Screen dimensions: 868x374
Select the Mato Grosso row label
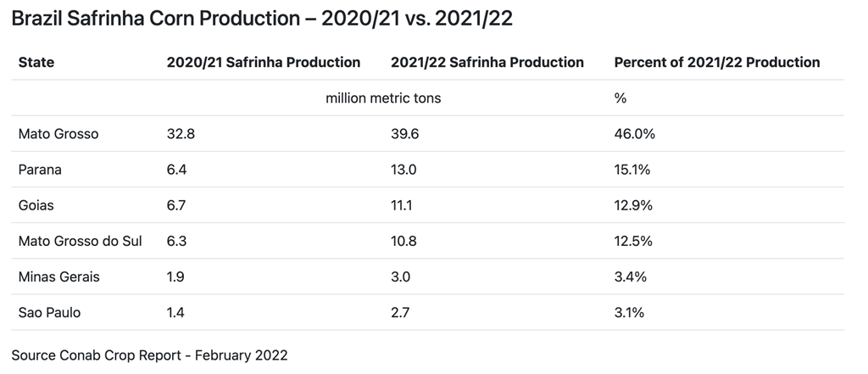pyautogui.click(x=58, y=134)
